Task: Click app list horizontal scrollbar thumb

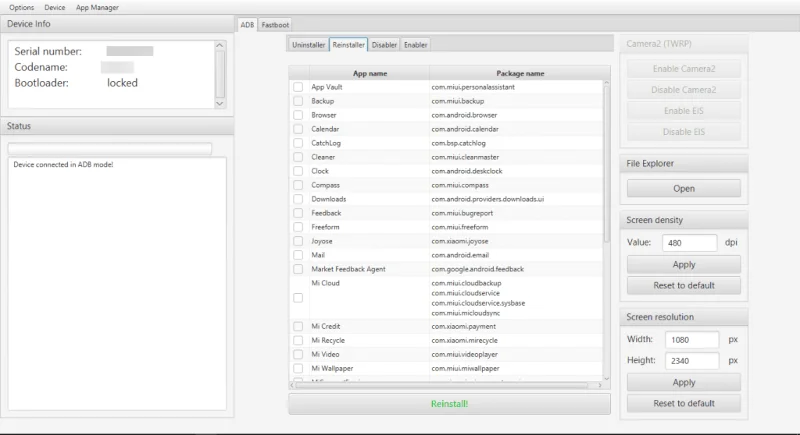Action: click(441, 385)
